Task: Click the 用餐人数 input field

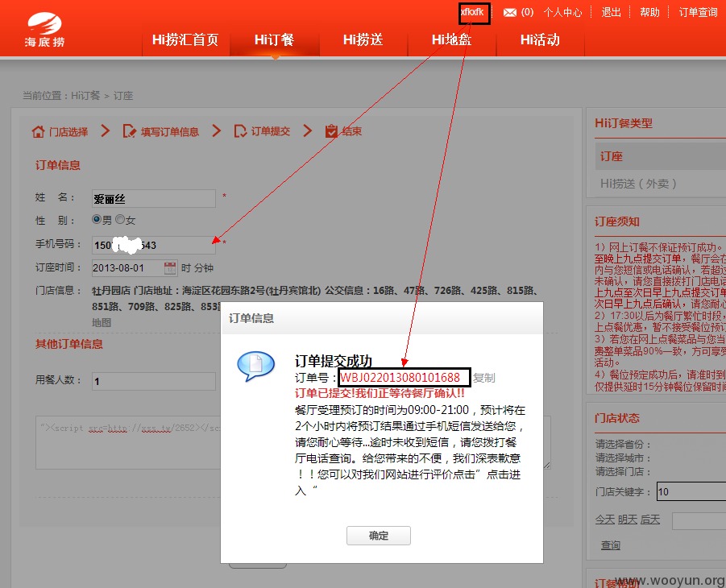Action: (154, 381)
